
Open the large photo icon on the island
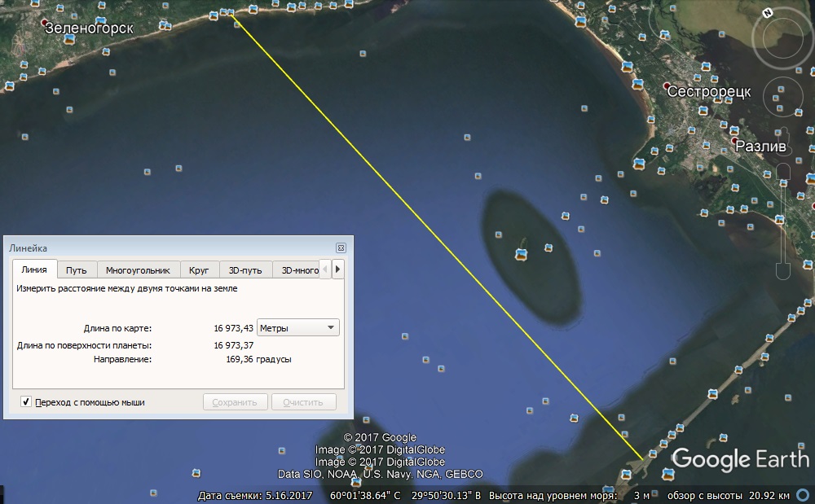(x=521, y=254)
